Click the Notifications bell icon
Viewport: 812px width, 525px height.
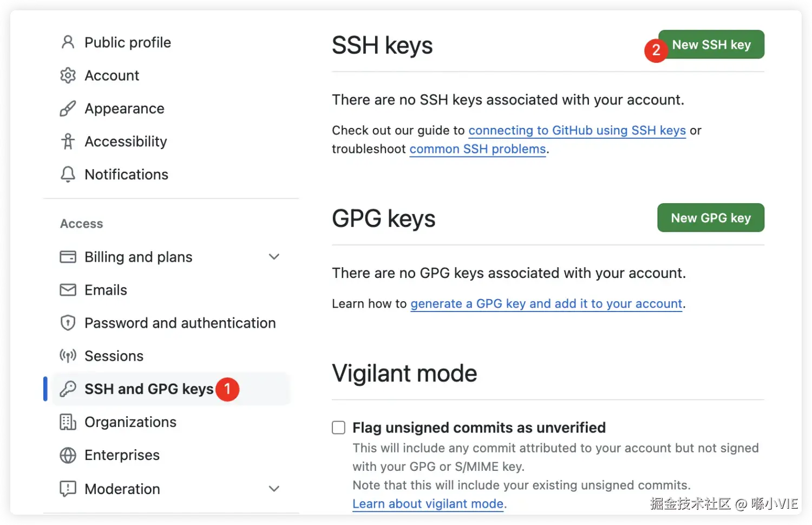click(x=68, y=174)
